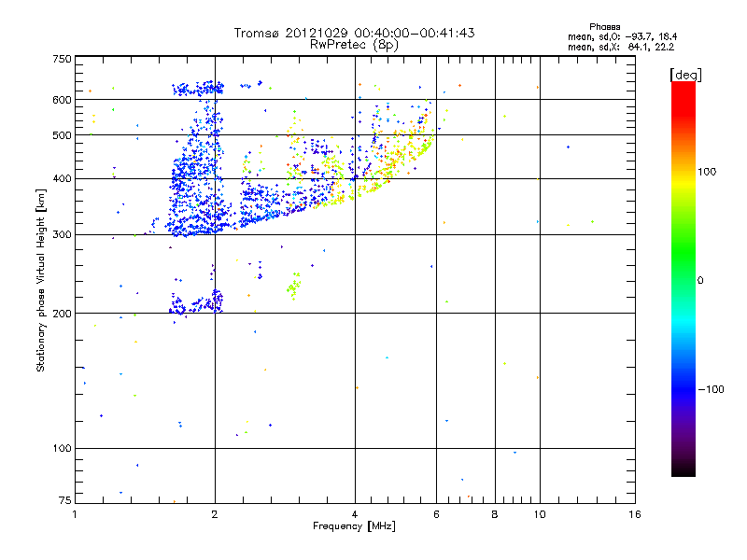Click the y-axis tick '75'
747x560 pixels.
click(64, 500)
